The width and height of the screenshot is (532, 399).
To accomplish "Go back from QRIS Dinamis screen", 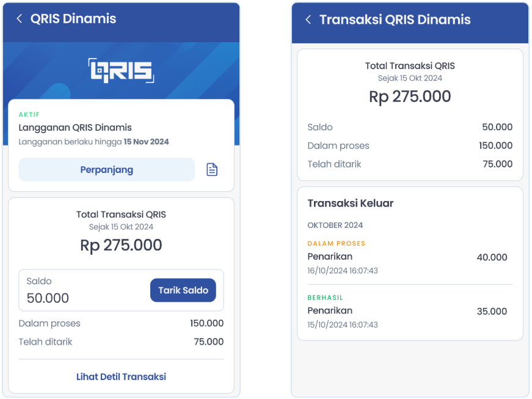I will 20,19.
